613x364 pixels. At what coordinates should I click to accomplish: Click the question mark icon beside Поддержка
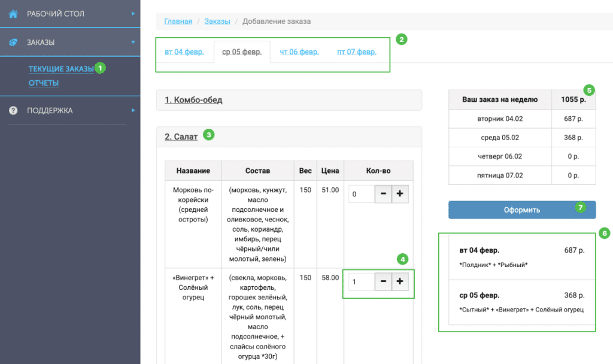point(14,111)
